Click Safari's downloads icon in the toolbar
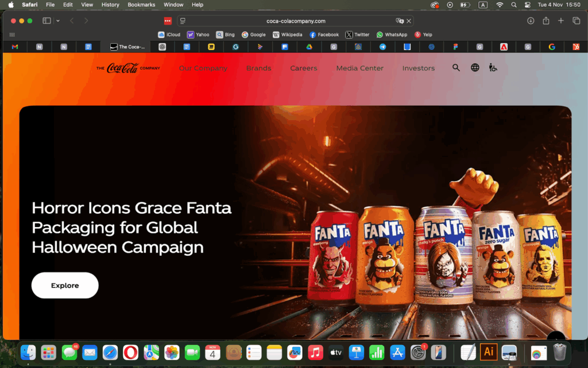The width and height of the screenshot is (588, 368). click(x=530, y=20)
